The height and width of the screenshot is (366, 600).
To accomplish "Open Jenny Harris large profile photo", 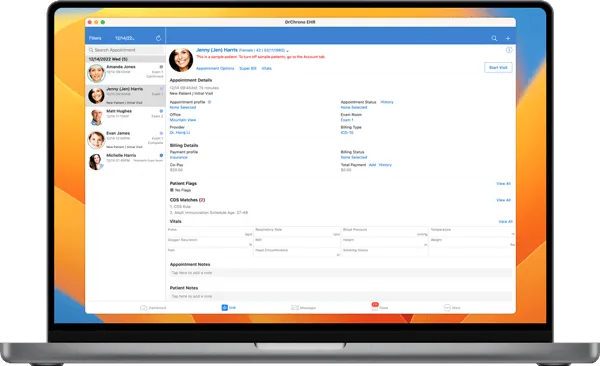I will (181, 60).
